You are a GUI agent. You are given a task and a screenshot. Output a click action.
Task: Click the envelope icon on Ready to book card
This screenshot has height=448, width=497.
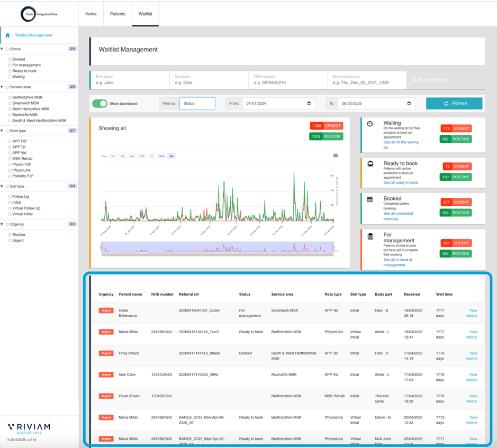click(370, 164)
